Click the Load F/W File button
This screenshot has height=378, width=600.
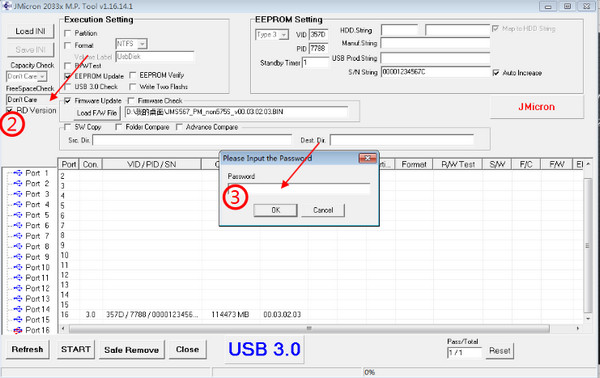pos(96,113)
